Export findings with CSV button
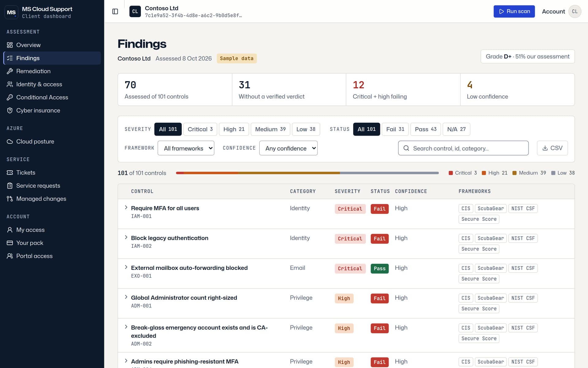 coord(552,148)
